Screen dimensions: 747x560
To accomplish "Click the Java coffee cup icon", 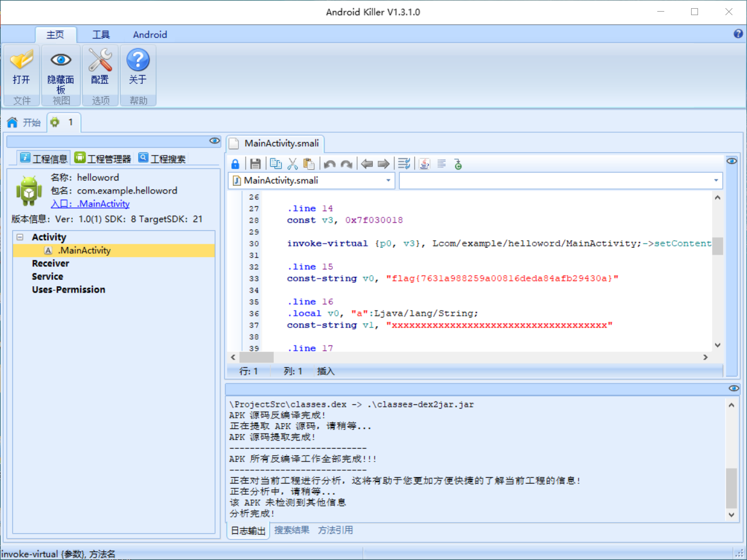I will [425, 164].
